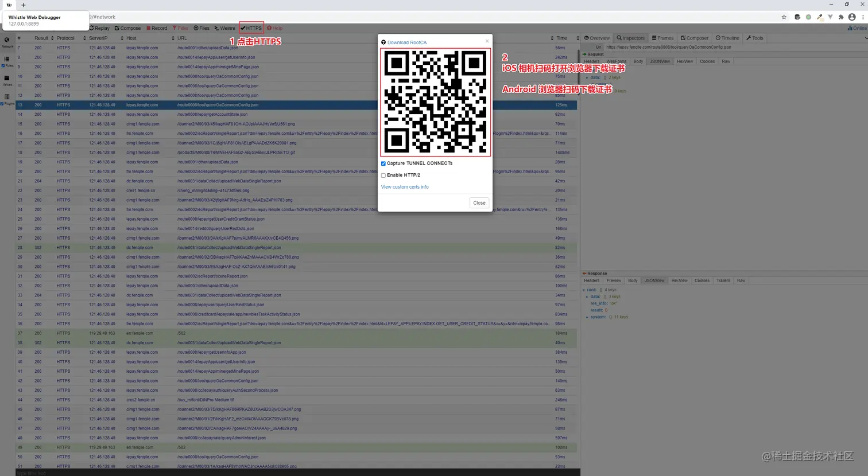Toggle the Plugins checkbox in the sidebar

click(x=2, y=104)
